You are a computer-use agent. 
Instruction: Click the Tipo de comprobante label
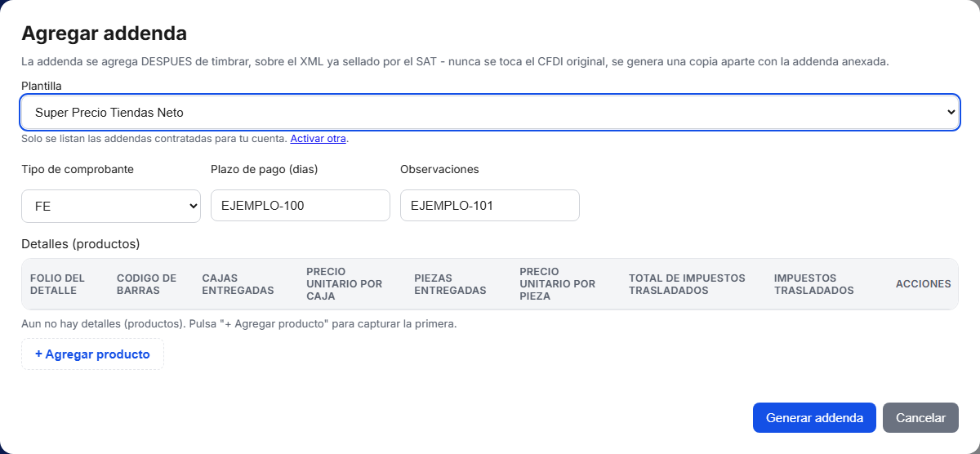tap(78, 169)
